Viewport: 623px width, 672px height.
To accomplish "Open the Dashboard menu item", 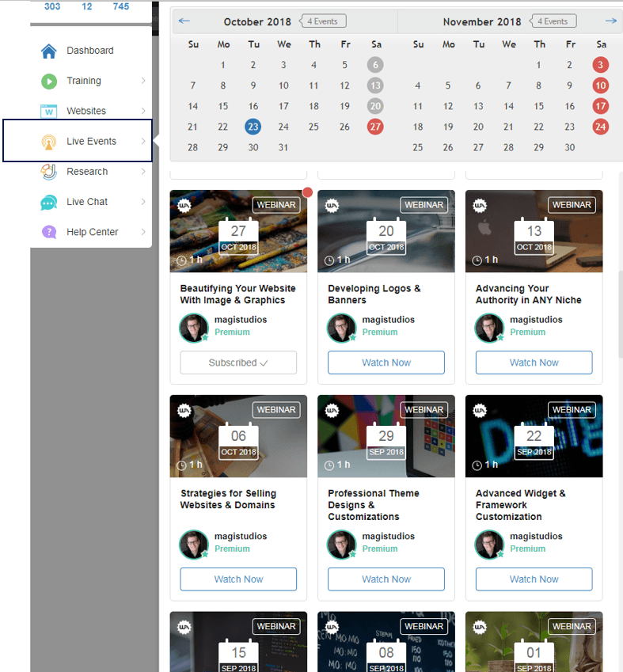I will click(x=91, y=51).
